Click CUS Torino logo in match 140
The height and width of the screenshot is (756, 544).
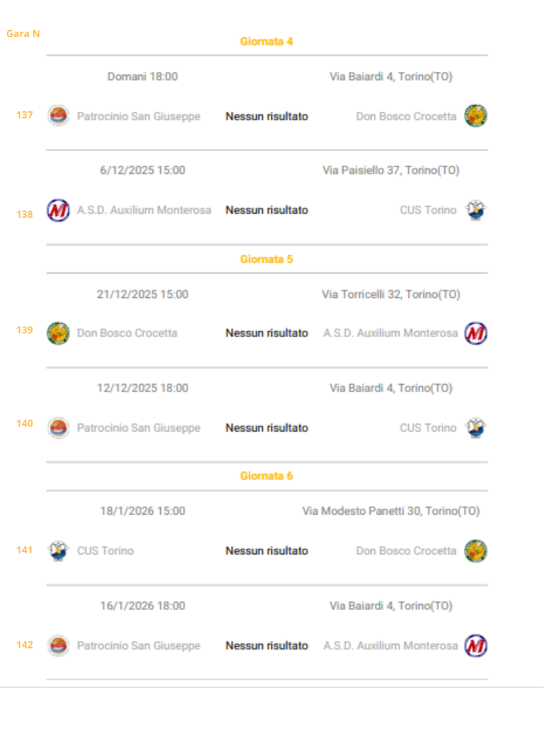coord(475,428)
